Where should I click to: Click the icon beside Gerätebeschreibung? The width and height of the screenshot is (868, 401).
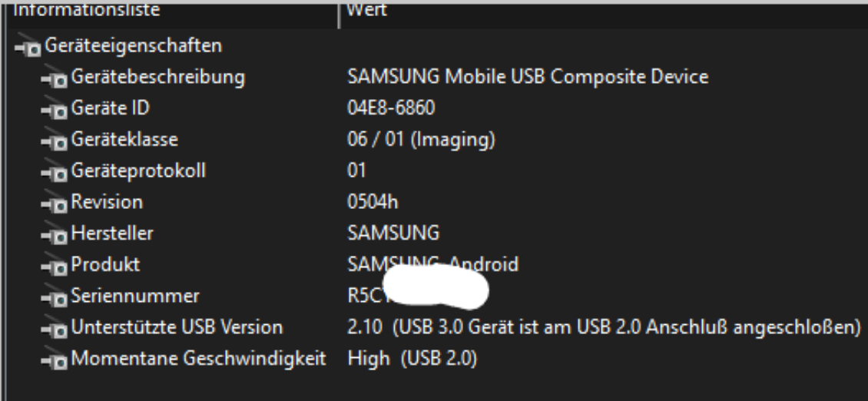[x=58, y=78]
